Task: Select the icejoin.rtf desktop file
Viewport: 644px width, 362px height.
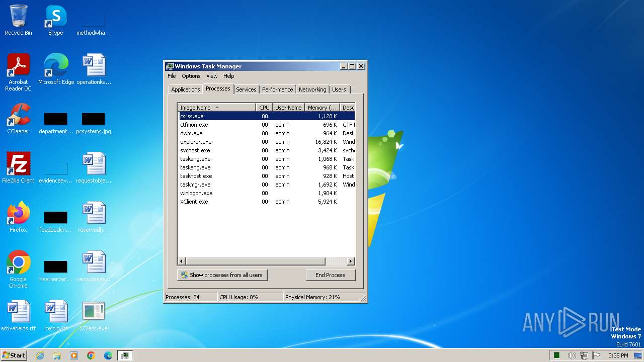Action: tap(56, 316)
